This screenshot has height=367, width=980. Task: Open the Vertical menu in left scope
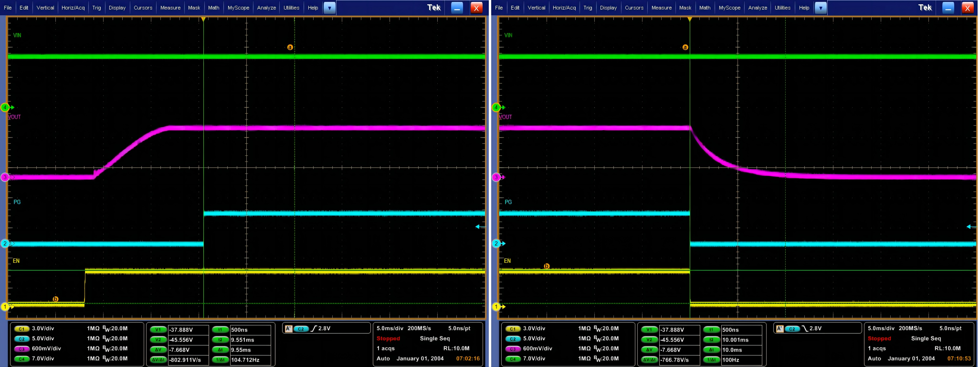[45, 8]
